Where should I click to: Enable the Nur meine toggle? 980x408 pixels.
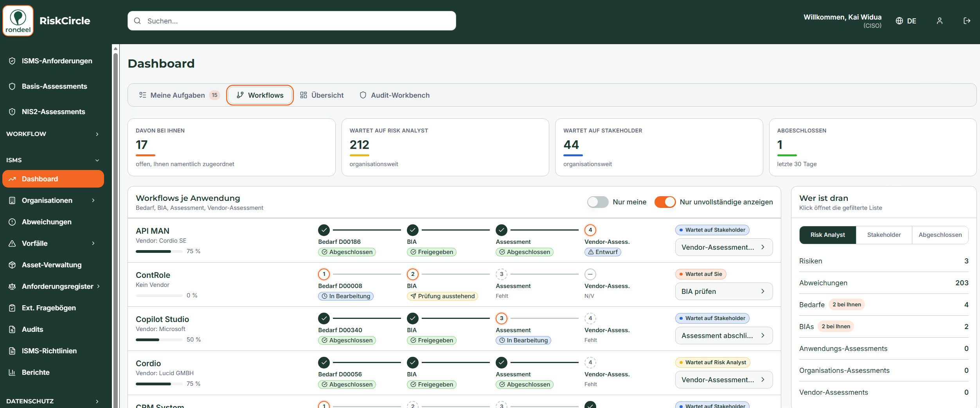tap(598, 202)
